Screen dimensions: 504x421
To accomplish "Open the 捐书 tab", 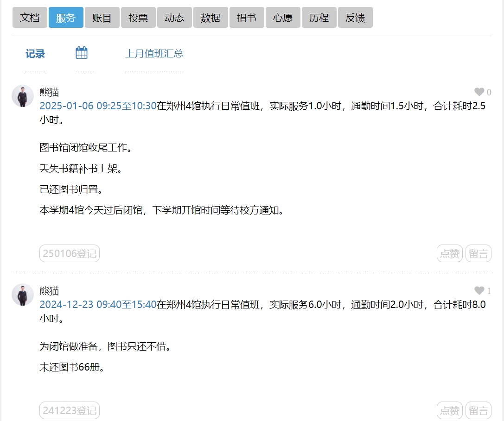I will click(247, 18).
